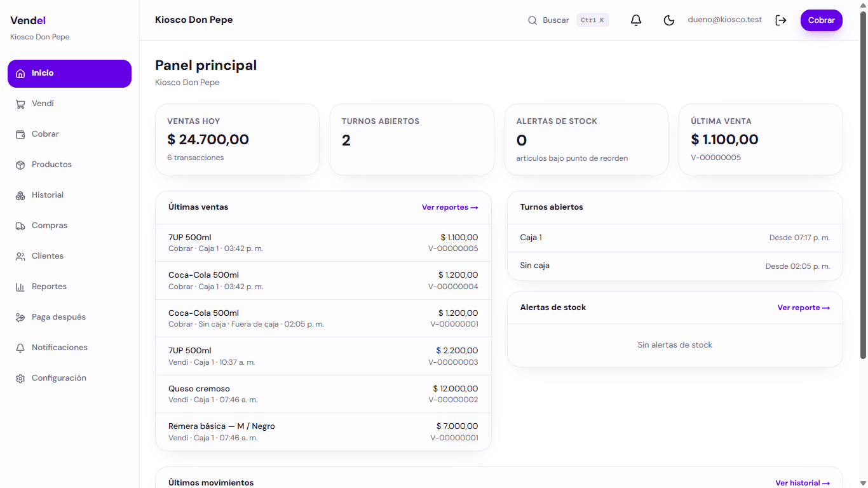The image size is (868, 488).
Task: Click the logout arrow icon in header
Action: point(781,20)
